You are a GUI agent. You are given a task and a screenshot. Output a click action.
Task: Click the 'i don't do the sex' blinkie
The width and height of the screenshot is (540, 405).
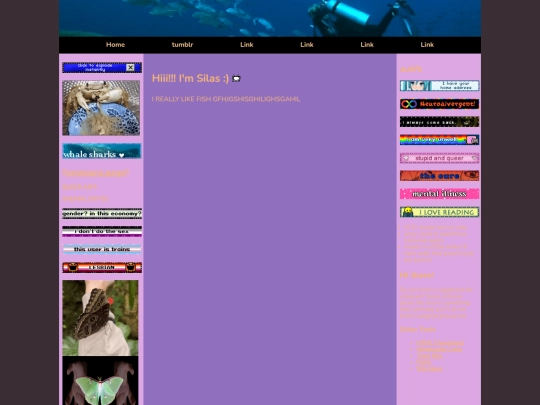[102, 231]
